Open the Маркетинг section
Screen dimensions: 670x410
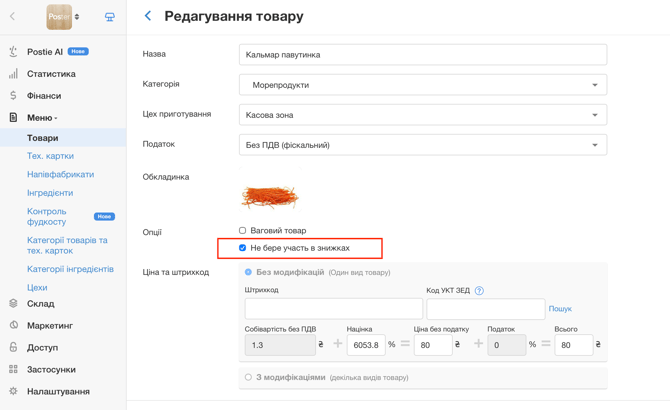tap(50, 325)
